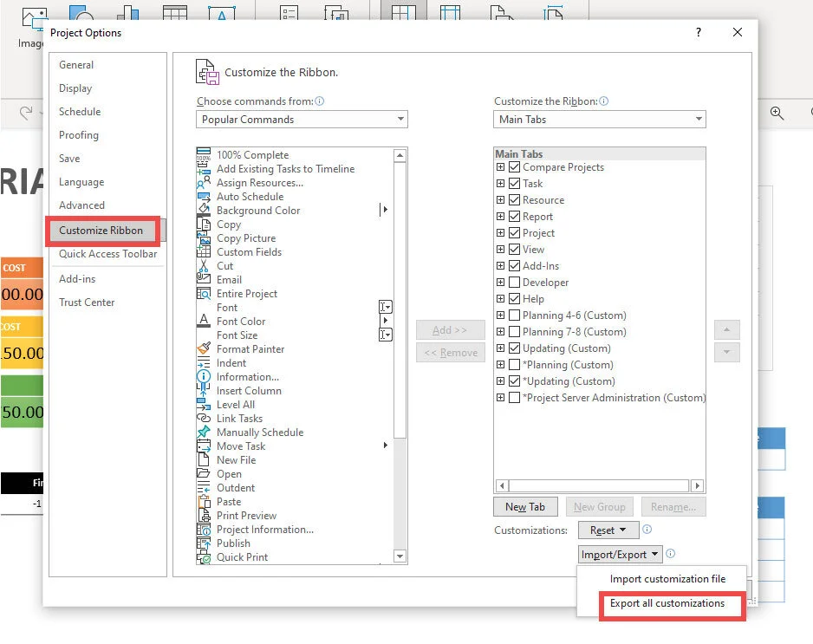Screen dimensions: 813x644
Task: Open the Customize the Ribbon Main Tabs dropdown
Action: [x=600, y=120]
